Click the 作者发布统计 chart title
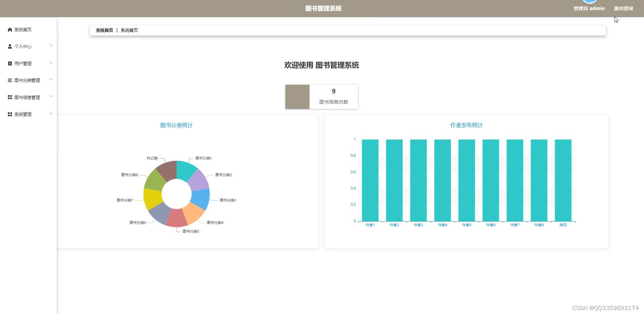 coord(466,125)
